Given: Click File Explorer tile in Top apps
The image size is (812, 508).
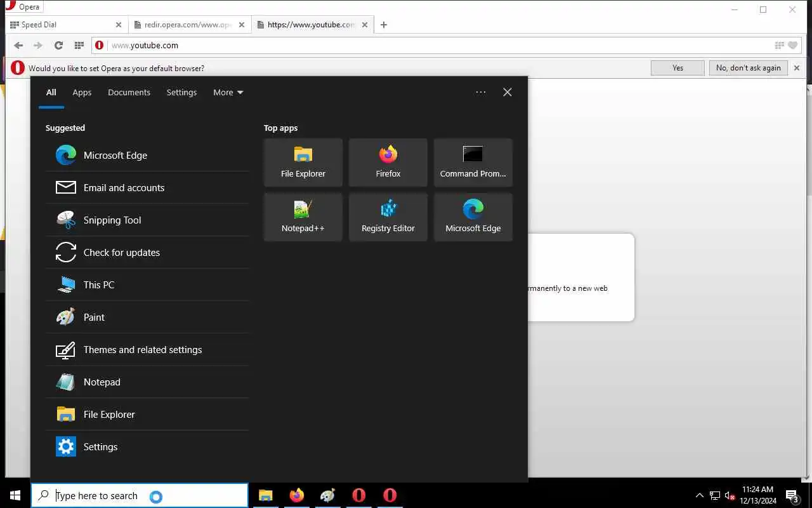Looking at the screenshot, I should tap(303, 163).
